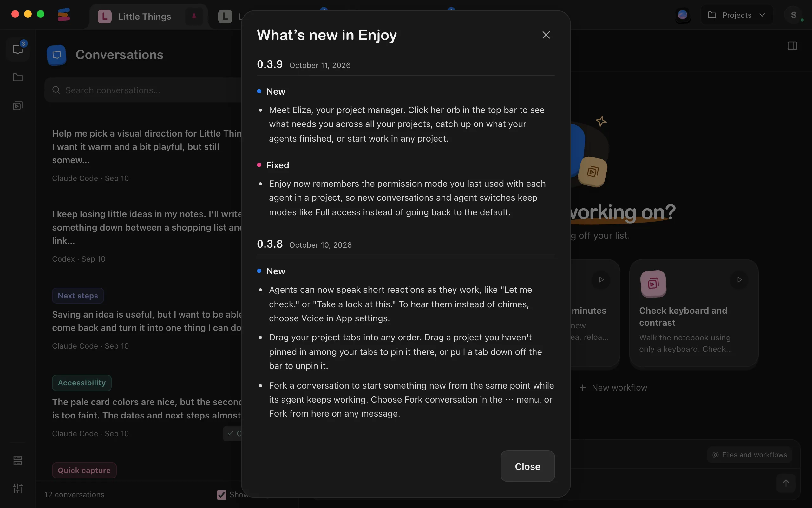This screenshot has width=812, height=508.
Task: Click the Accessibility tag
Action: (x=82, y=383)
